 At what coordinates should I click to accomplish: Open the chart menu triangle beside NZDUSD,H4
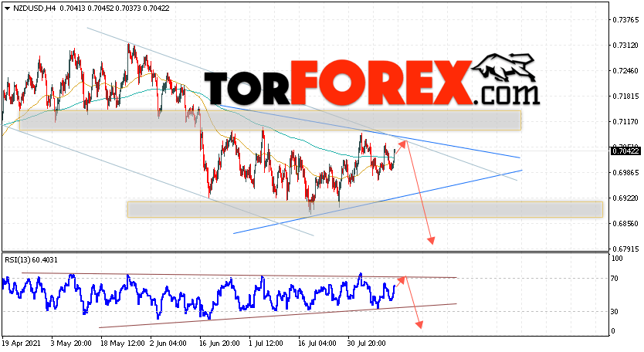tap(7, 8)
